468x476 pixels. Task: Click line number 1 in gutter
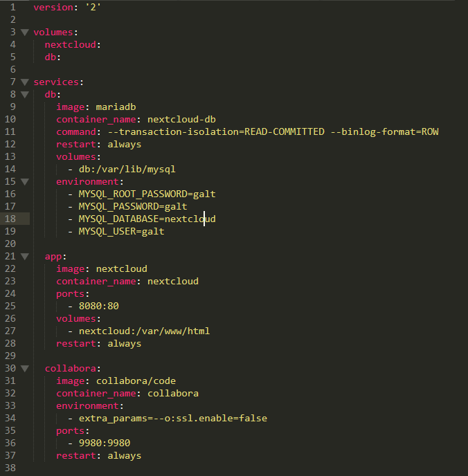click(x=12, y=8)
